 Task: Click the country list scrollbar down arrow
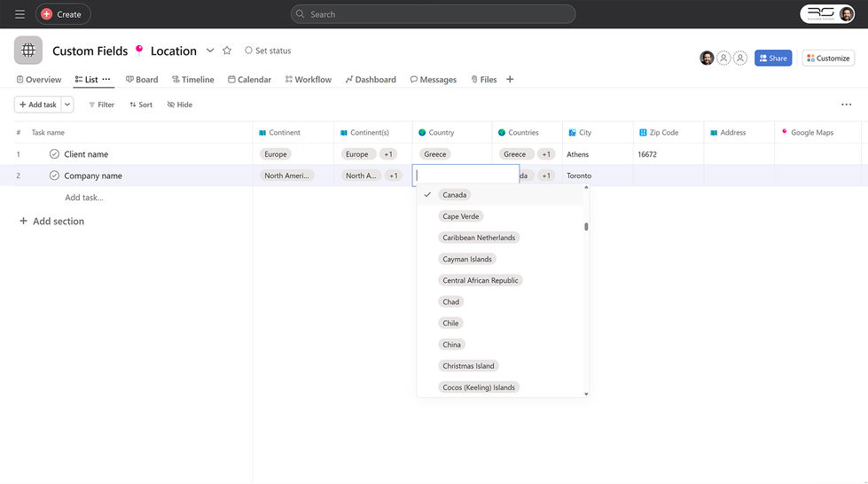coord(586,394)
